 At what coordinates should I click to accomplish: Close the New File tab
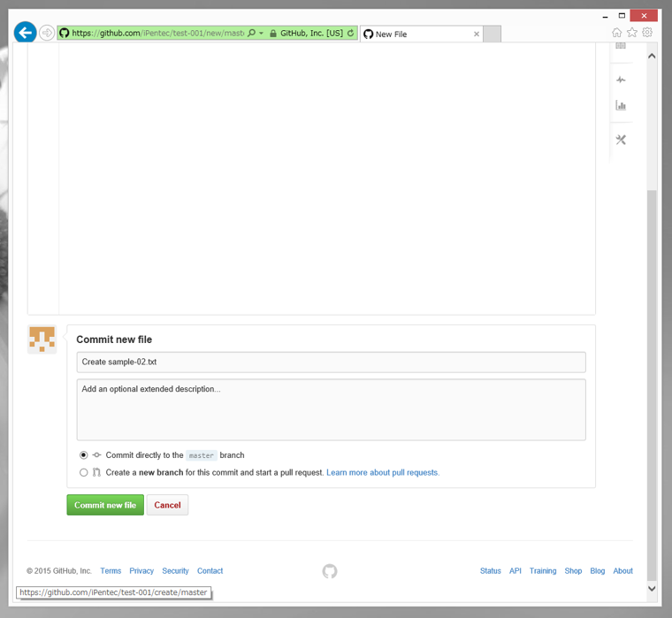(476, 34)
